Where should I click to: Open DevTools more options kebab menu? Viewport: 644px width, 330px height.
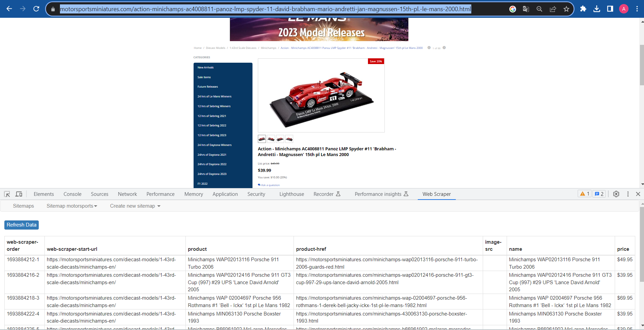click(628, 194)
